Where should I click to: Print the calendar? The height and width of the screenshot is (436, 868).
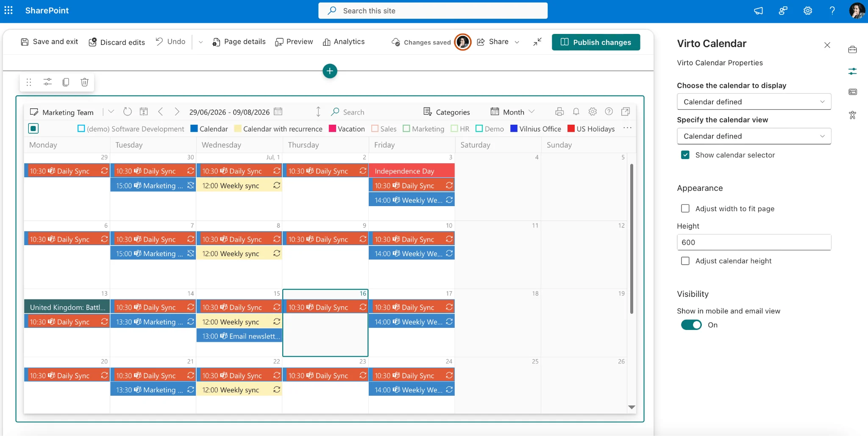tap(559, 112)
